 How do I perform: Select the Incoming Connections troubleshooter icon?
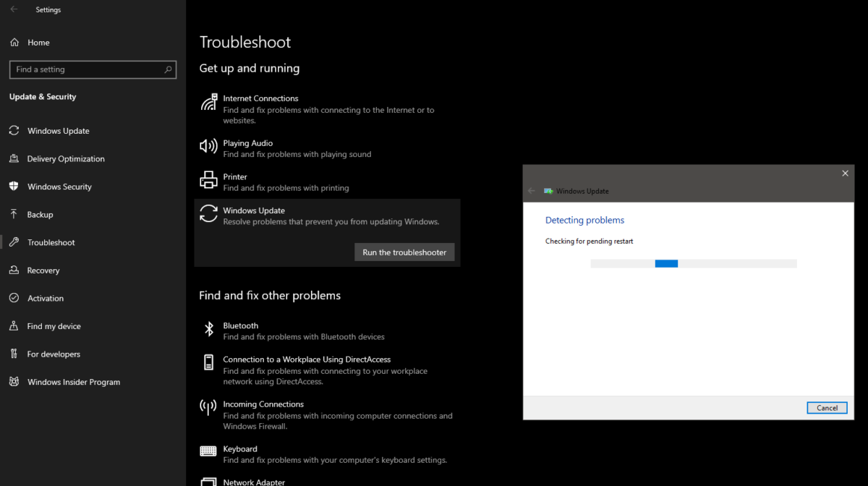(x=209, y=409)
